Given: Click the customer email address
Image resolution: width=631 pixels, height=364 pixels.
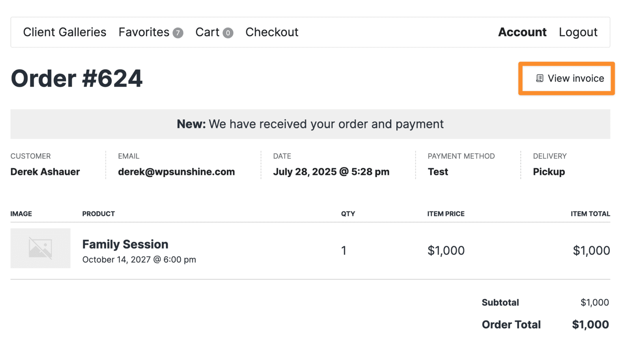Looking at the screenshot, I should coord(176,172).
